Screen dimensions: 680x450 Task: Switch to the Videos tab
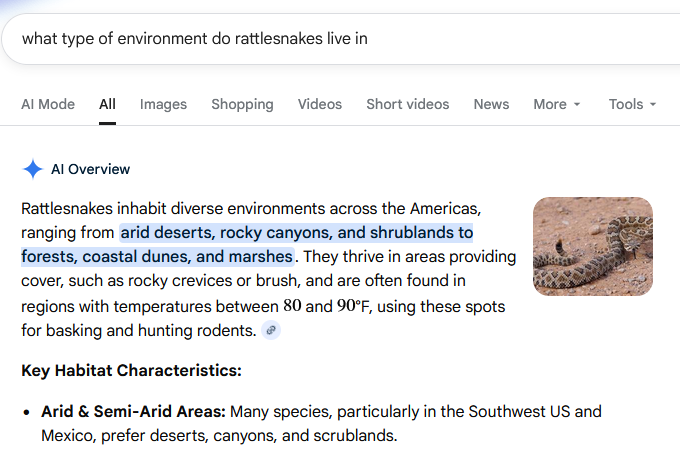[x=319, y=104]
